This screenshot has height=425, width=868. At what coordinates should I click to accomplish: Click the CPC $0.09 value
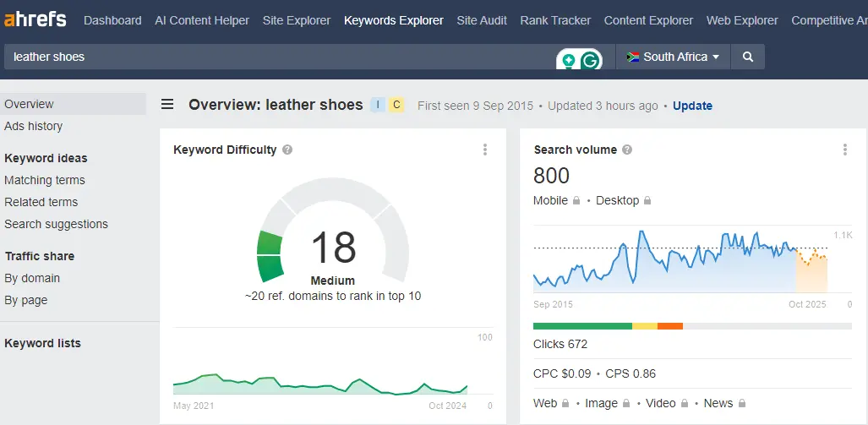562,373
